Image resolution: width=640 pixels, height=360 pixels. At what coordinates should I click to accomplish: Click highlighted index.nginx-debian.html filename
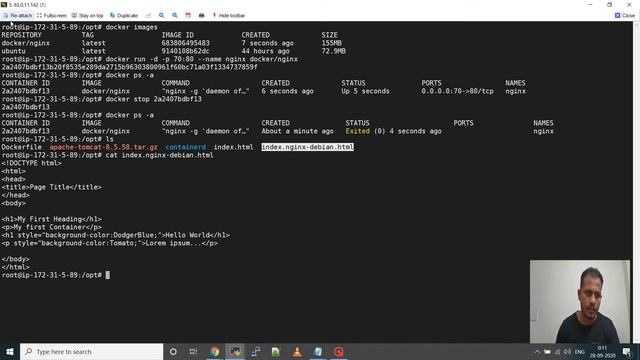[307, 147]
